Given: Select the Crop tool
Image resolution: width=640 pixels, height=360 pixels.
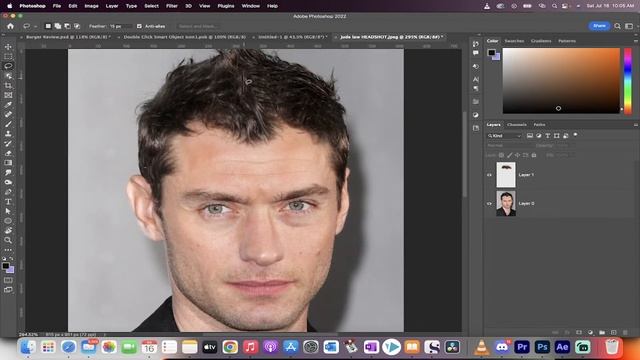Looking at the screenshot, I should (x=8, y=86).
